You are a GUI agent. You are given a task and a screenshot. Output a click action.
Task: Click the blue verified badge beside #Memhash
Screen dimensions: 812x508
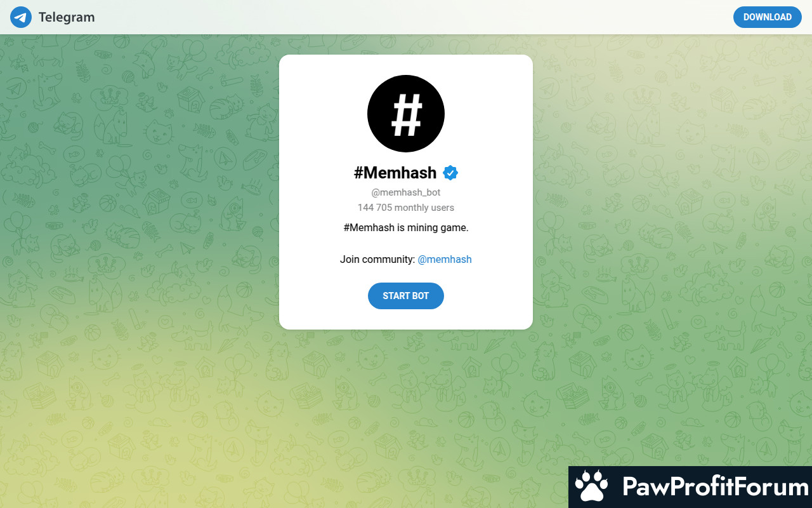click(x=450, y=173)
